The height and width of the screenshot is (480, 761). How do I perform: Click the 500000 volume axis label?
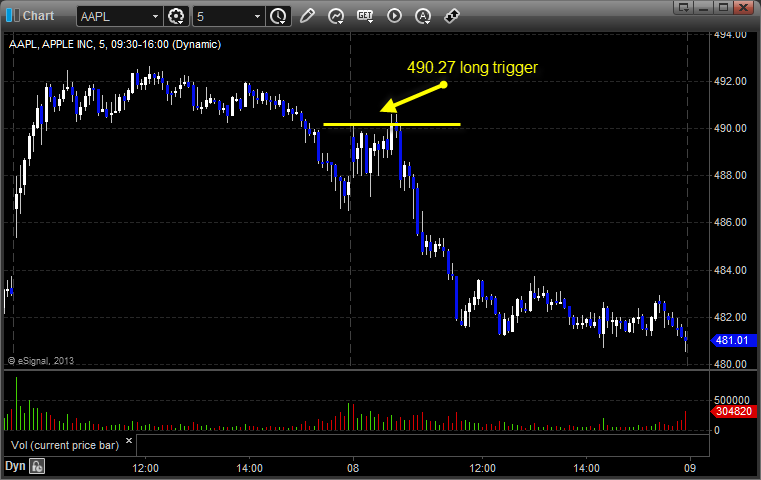tap(732, 400)
